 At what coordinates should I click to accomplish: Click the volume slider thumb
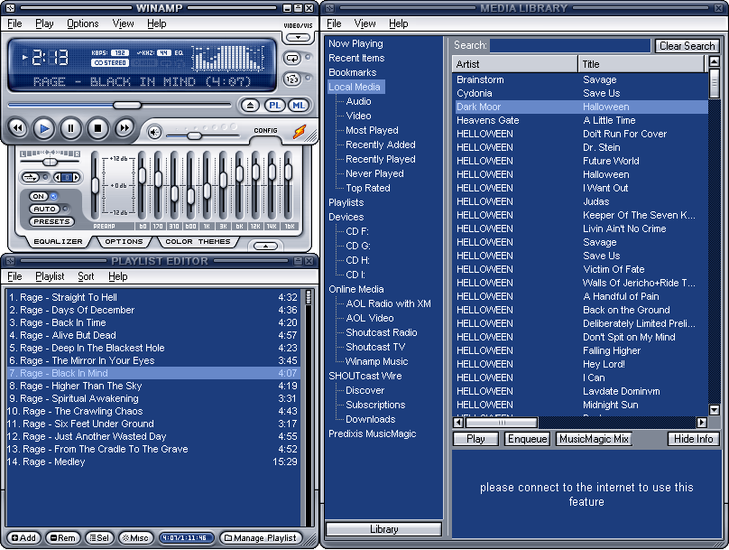pyautogui.click(x=194, y=136)
